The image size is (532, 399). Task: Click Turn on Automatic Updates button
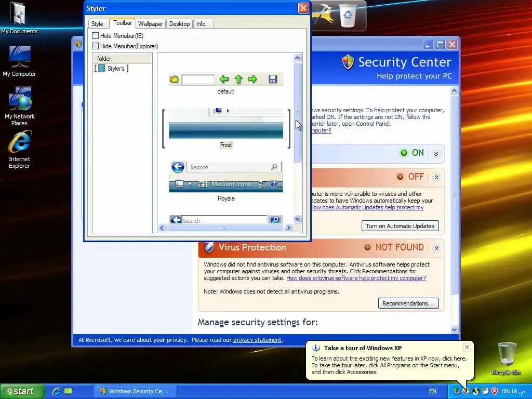pos(400,226)
